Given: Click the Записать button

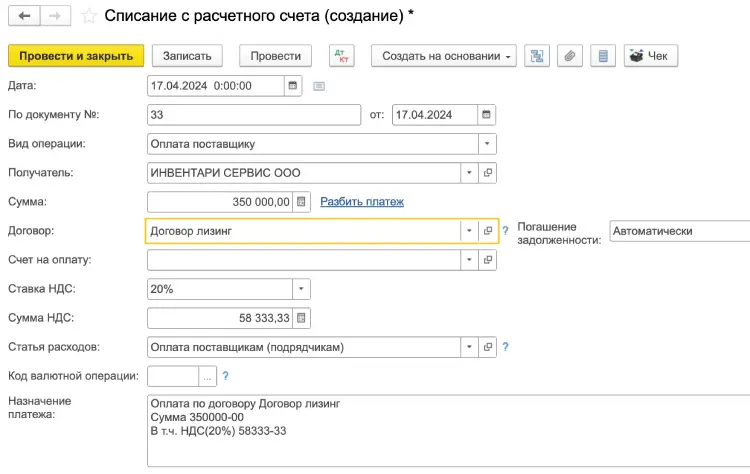Looking at the screenshot, I should [x=187, y=56].
